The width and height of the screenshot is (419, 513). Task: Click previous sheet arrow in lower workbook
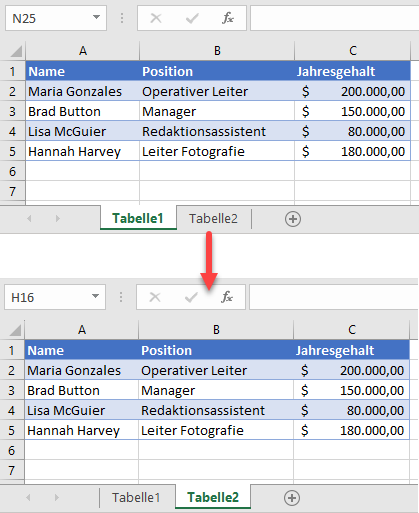(28, 498)
